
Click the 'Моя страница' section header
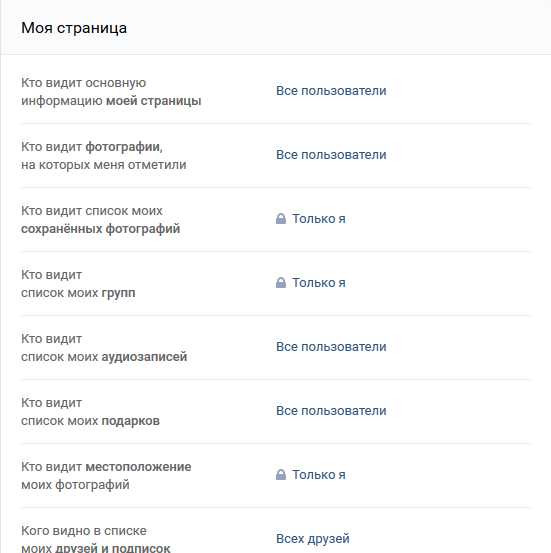pyautogui.click(x=74, y=28)
